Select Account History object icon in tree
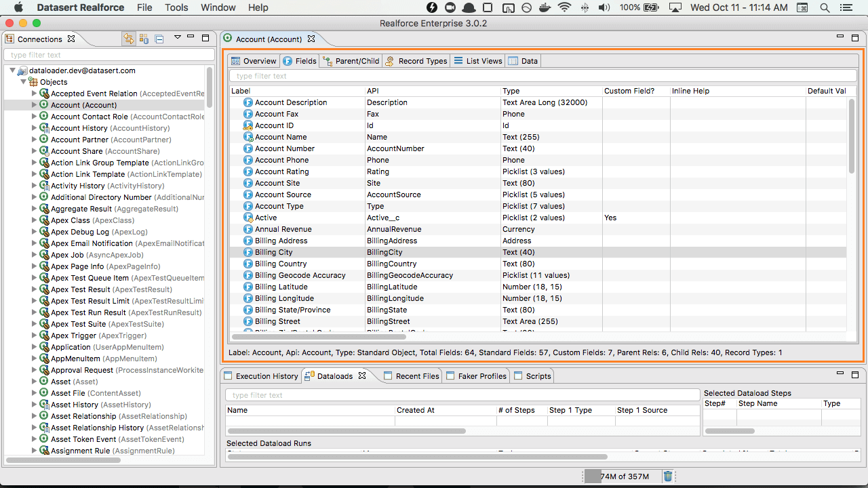 [x=44, y=128]
